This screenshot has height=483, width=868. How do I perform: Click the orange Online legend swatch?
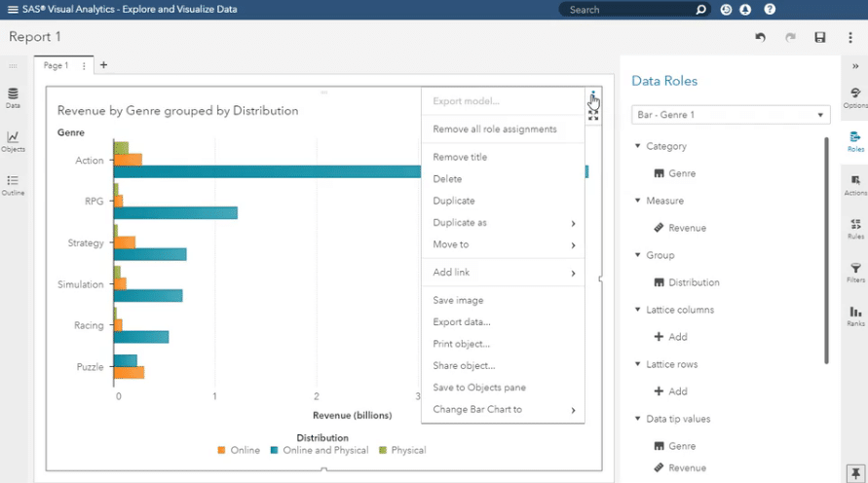pyautogui.click(x=222, y=450)
